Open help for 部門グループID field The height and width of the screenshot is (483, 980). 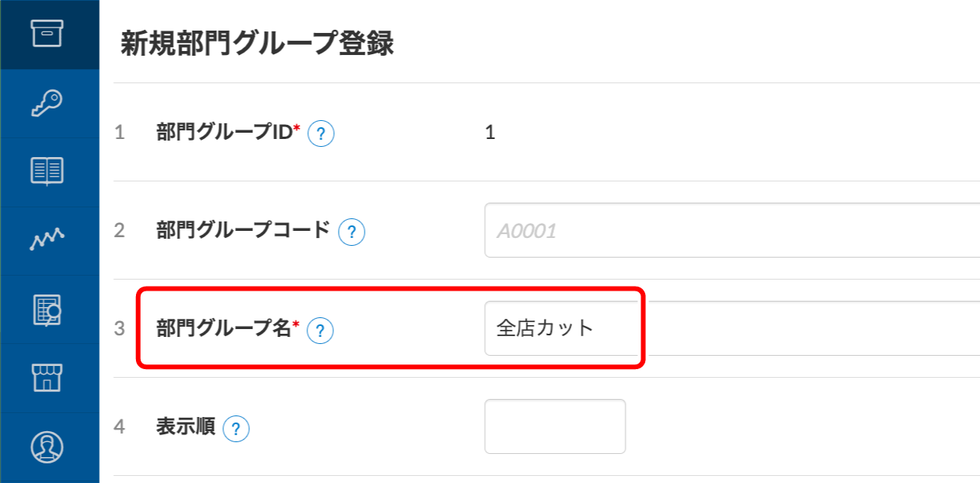321,133
